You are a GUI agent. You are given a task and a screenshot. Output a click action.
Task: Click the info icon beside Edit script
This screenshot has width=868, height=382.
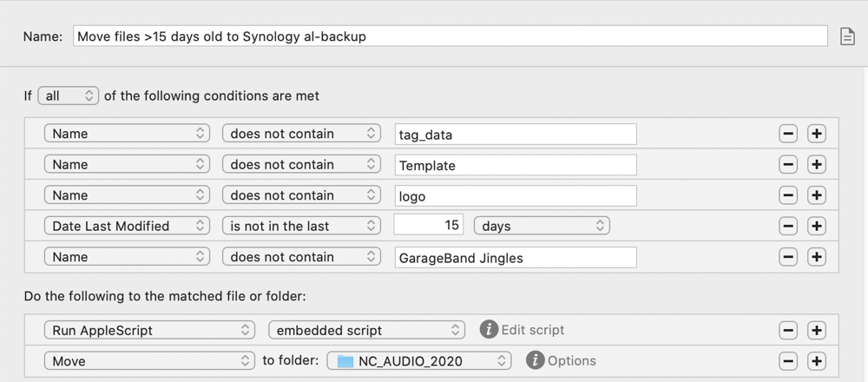(x=489, y=330)
